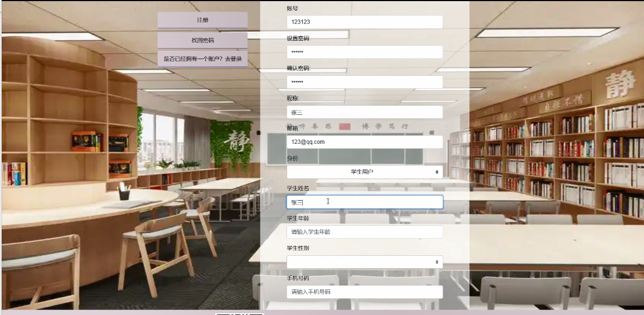This screenshot has width=644, height=315.
Task: Focus the 手机号码 input field
Action: pyautogui.click(x=365, y=292)
